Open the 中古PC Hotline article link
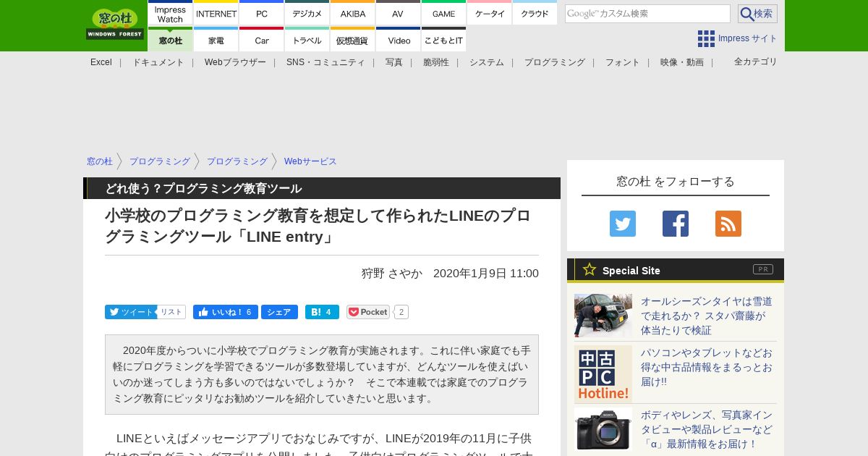The width and height of the screenshot is (868, 456). coord(707,367)
